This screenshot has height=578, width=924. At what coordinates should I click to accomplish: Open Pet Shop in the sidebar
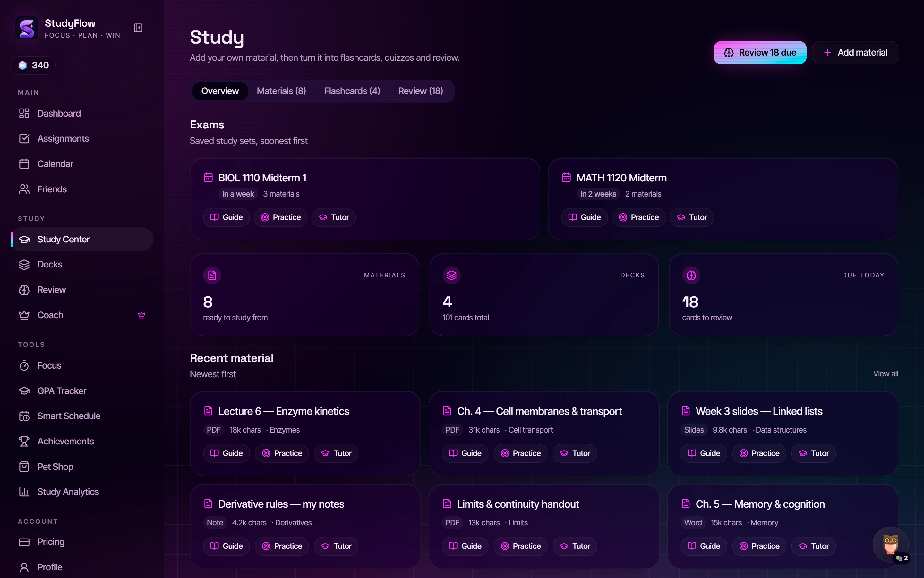82,466
